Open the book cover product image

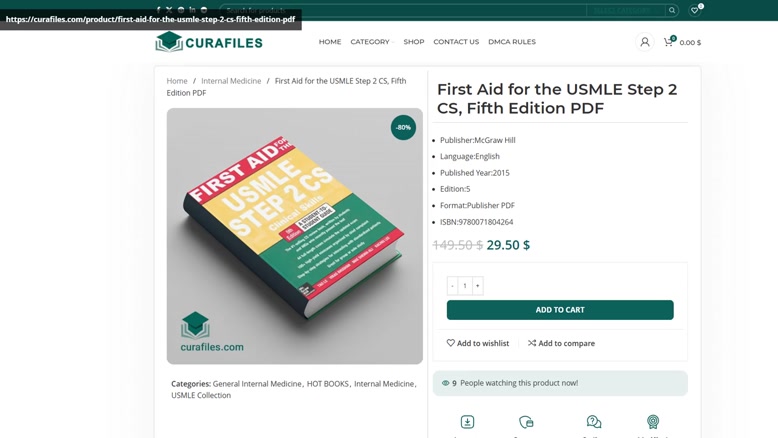[x=295, y=236]
